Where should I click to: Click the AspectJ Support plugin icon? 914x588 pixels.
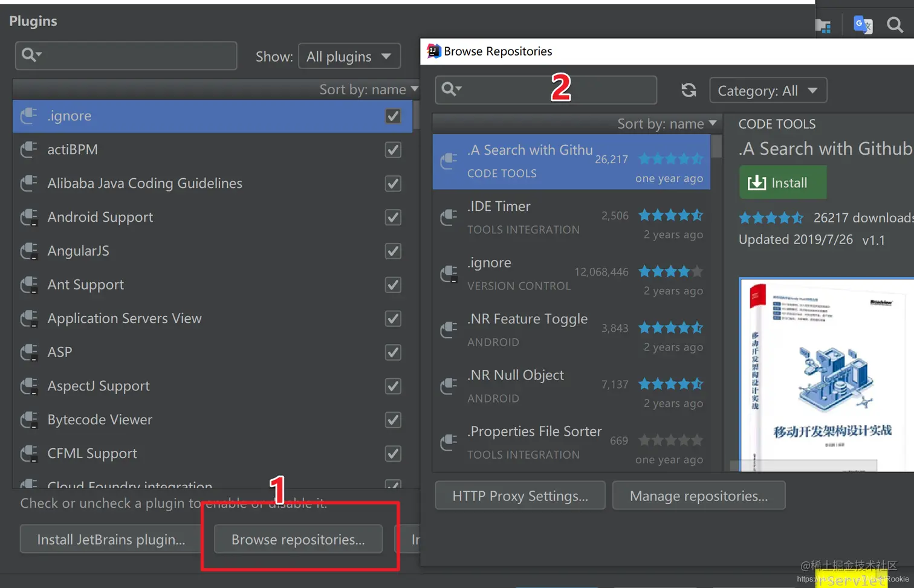point(29,386)
